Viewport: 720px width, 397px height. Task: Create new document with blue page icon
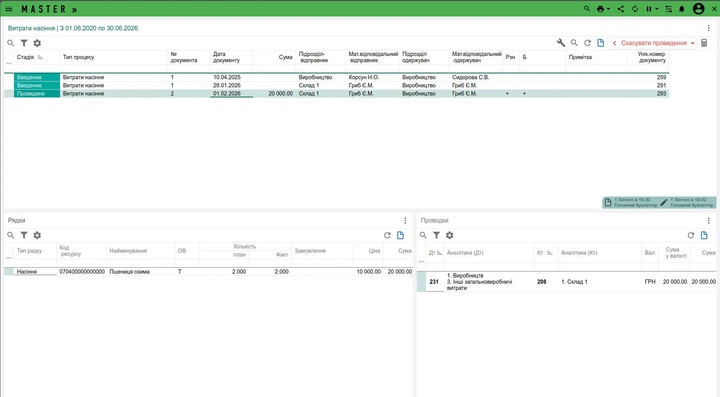pyautogui.click(x=601, y=43)
